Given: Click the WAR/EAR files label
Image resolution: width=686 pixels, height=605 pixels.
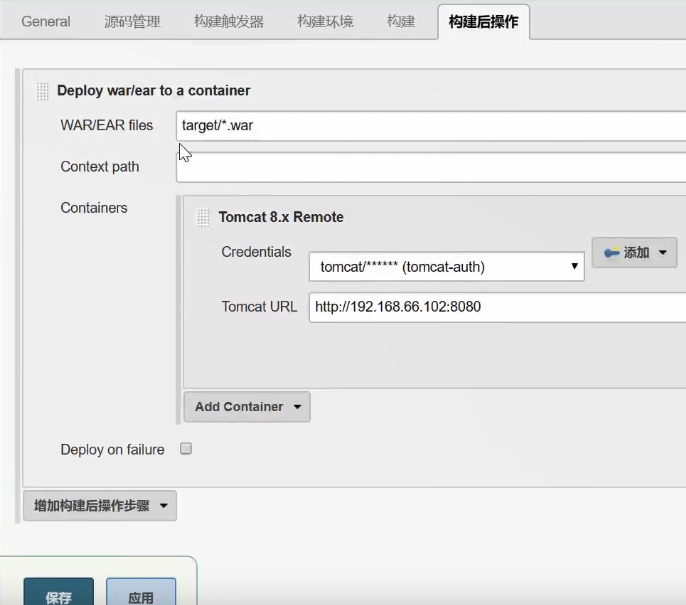Looking at the screenshot, I should (x=107, y=126).
